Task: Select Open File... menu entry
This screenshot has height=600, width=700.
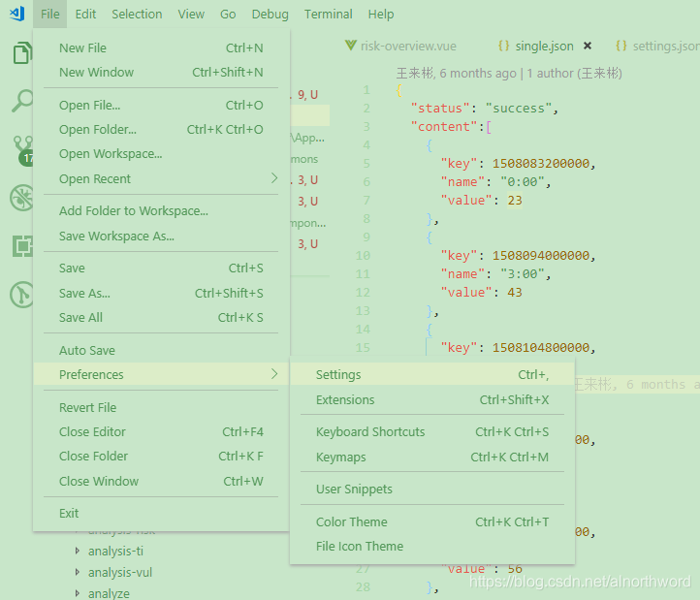Action: click(161, 105)
